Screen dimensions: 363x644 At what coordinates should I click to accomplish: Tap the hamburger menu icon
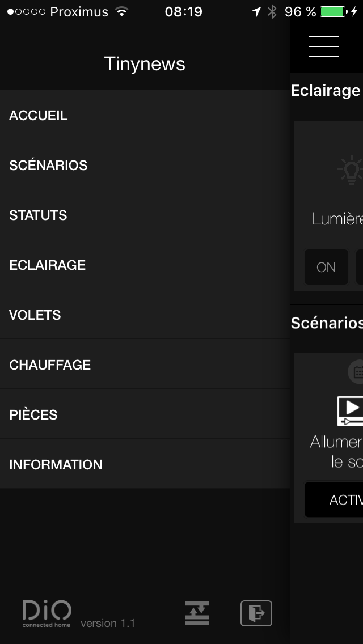tap(323, 46)
